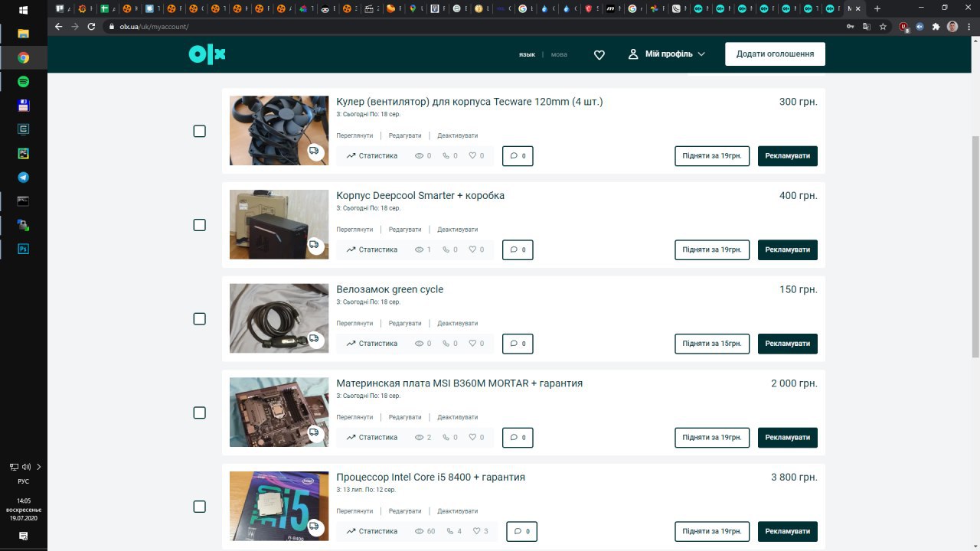
Task: Open messages button for Intel Core i5
Action: pyautogui.click(x=521, y=531)
